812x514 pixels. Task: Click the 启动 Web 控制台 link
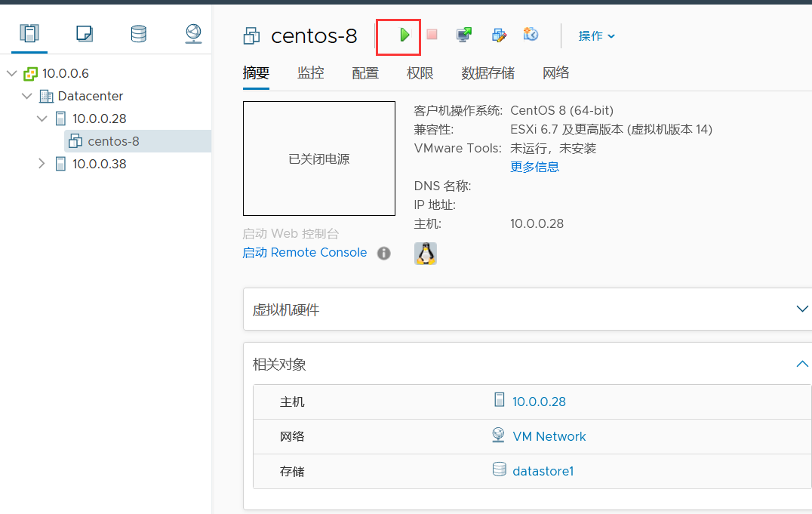coord(291,234)
